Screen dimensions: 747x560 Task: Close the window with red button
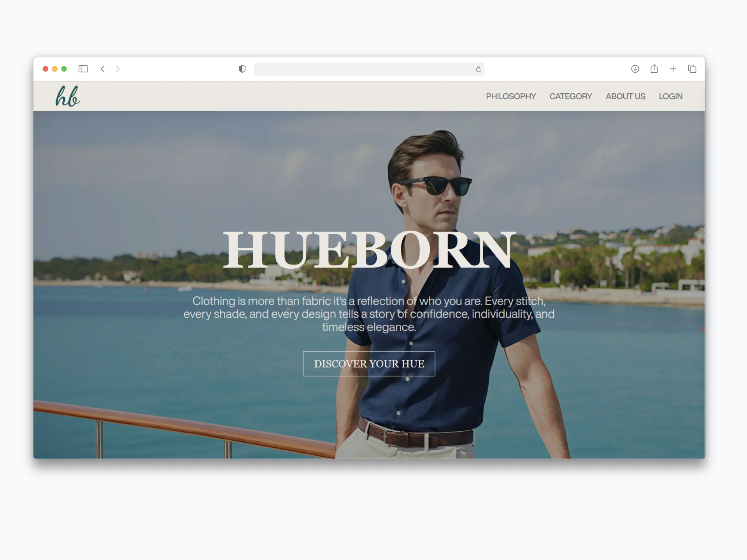(x=46, y=69)
